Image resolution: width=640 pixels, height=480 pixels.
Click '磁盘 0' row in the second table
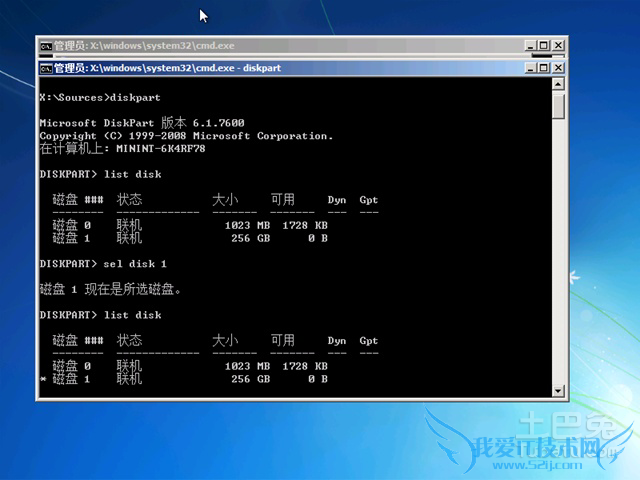click(x=190, y=366)
